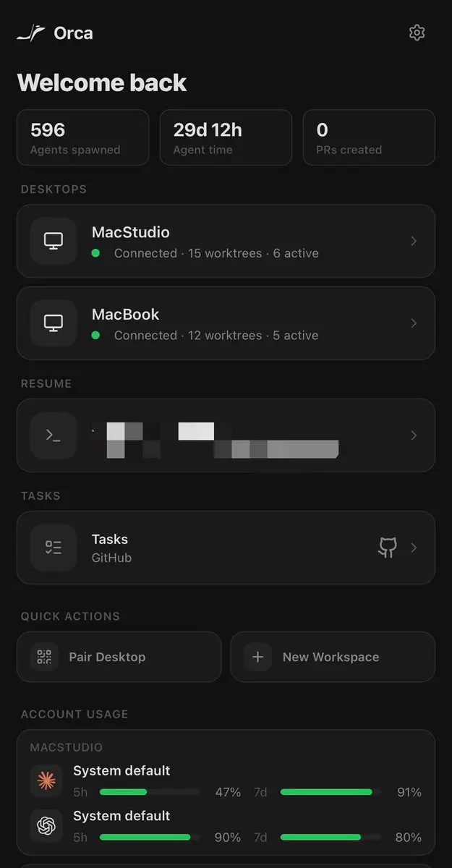Image resolution: width=452 pixels, height=868 pixels.
Task: Open the Agent time stat card
Action: [226, 137]
